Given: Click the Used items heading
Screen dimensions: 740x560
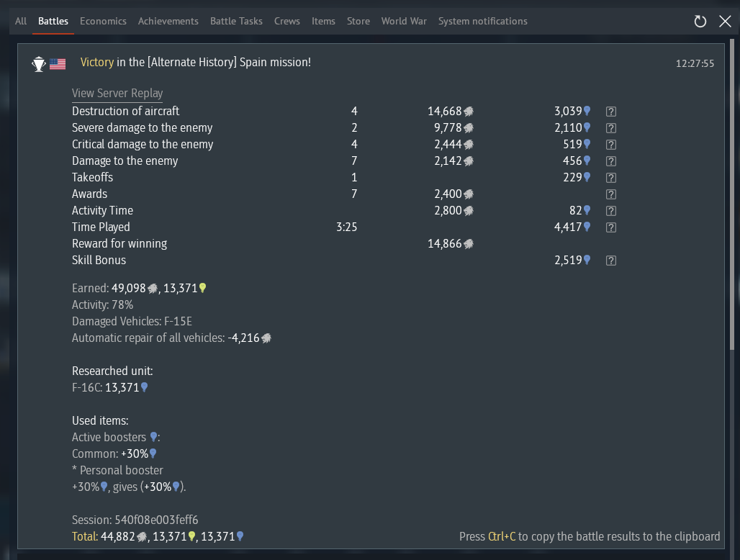Looking at the screenshot, I should [x=100, y=420].
